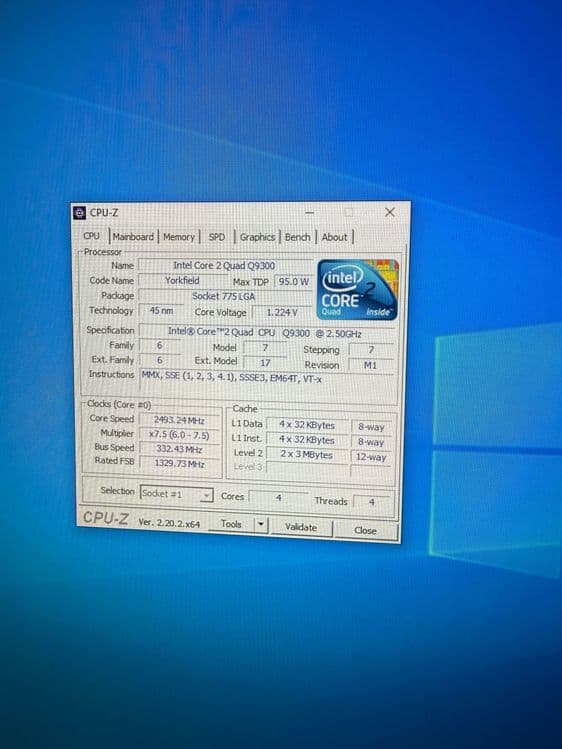
Task: Click the Threads value field
Action: coord(371,502)
